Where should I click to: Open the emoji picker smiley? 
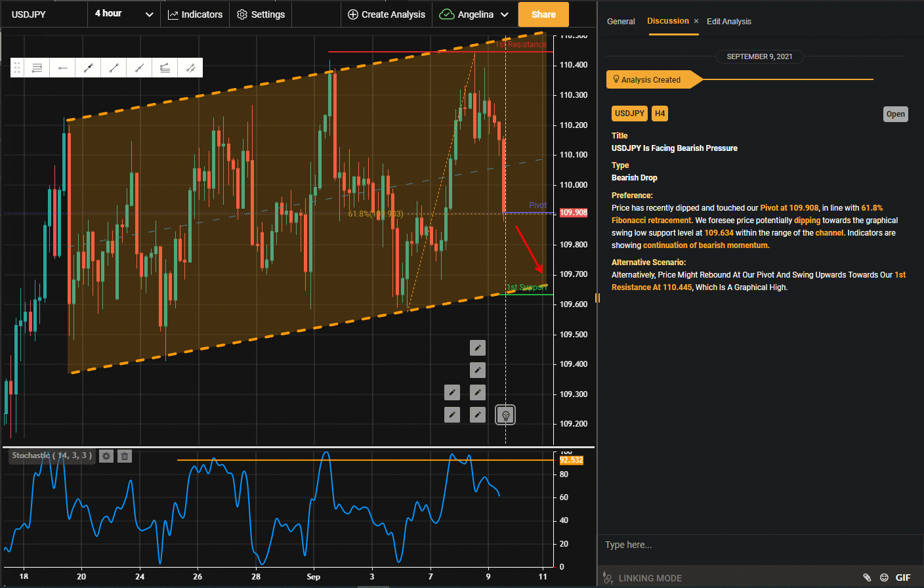(x=884, y=577)
